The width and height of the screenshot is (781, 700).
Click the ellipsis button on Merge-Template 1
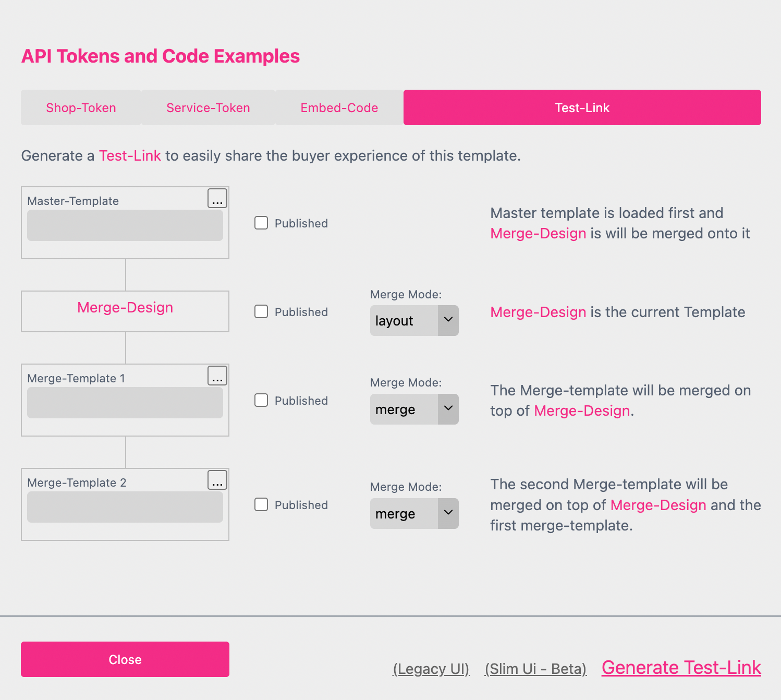[217, 376]
